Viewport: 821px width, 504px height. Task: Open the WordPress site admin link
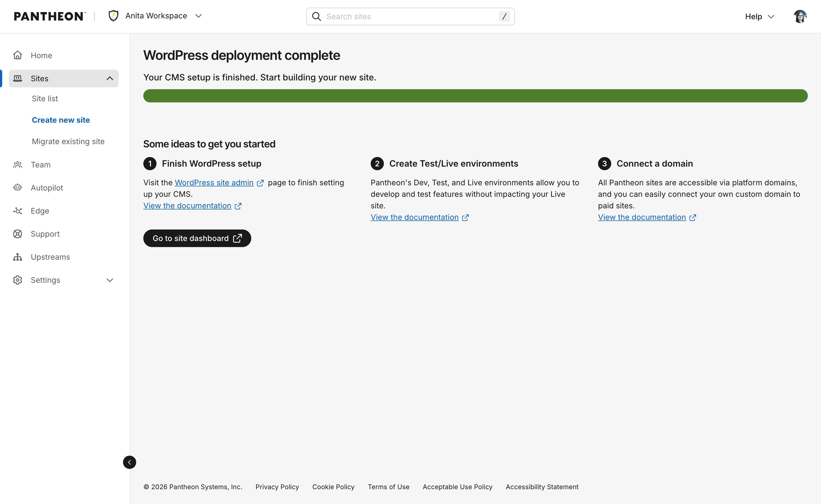tap(214, 183)
